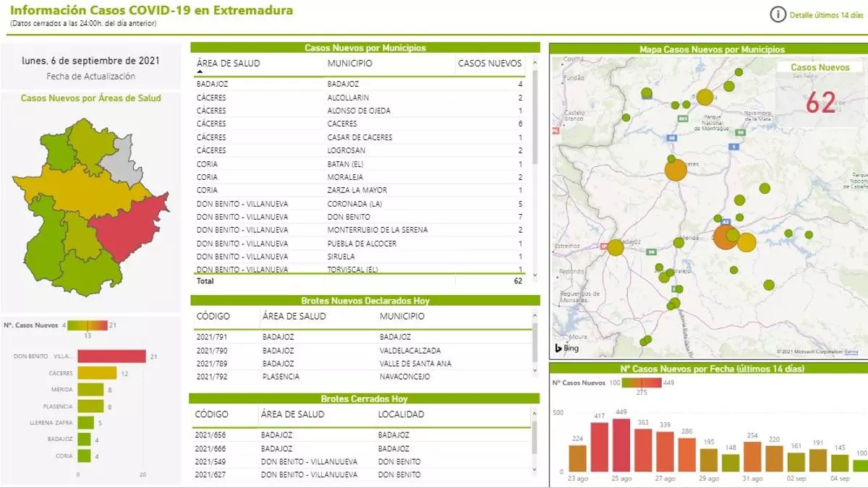
Task: Click the Badajoz bubble on the map
Action: pos(615,248)
